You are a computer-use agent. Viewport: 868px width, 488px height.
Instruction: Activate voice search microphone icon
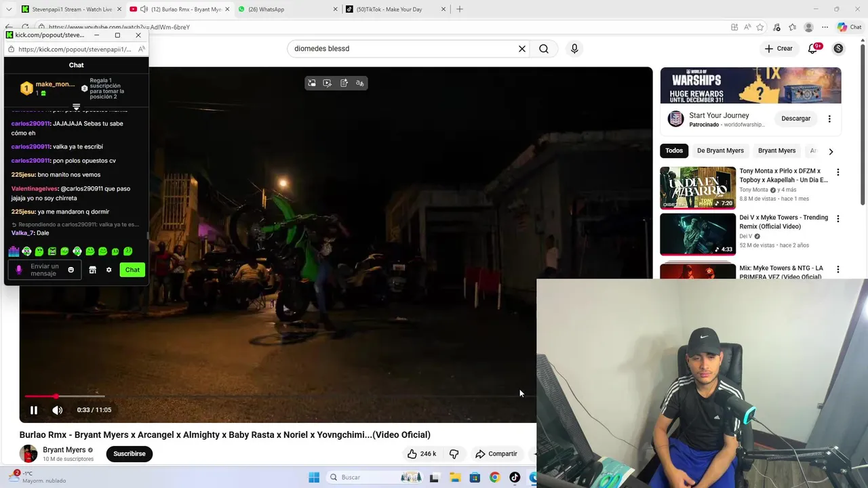tap(574, 49)
